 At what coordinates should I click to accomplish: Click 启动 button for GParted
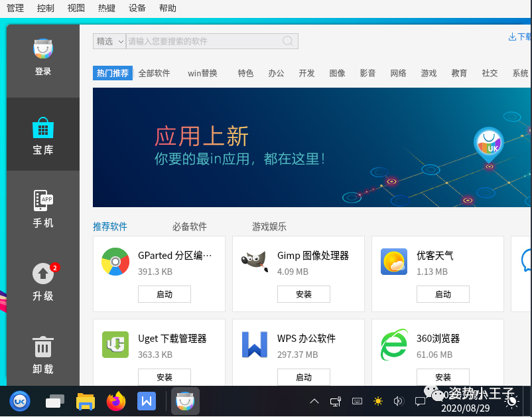pyautogui.click(x=165, y=294)
